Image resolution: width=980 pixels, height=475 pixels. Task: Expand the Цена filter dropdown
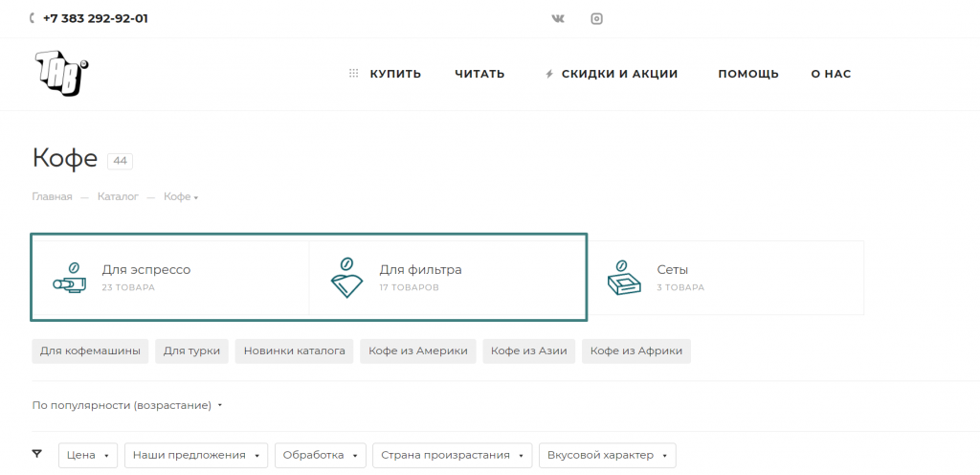88,455
